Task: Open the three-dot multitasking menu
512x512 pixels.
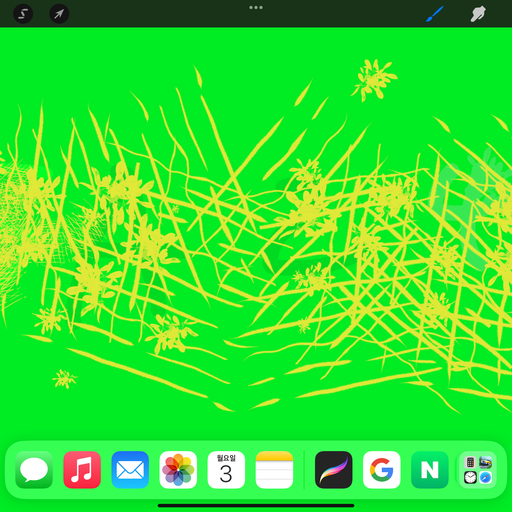Action: 256,7
